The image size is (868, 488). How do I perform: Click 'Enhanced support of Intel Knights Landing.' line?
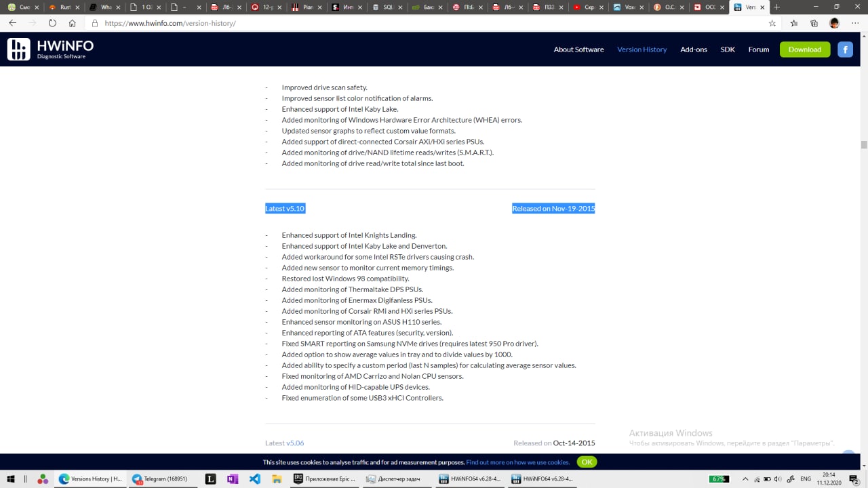click(x=349, y=235)
